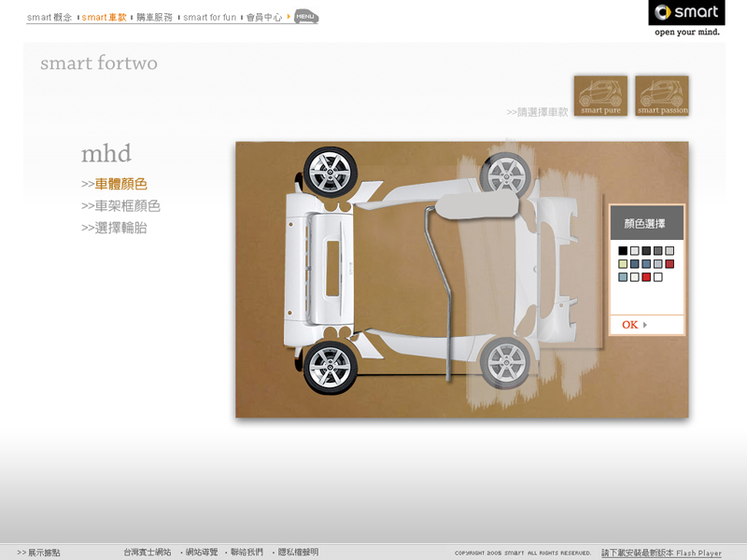747x560 pixels.
Task: Click the car-shaped MENU icon
Action: (306, 17)
